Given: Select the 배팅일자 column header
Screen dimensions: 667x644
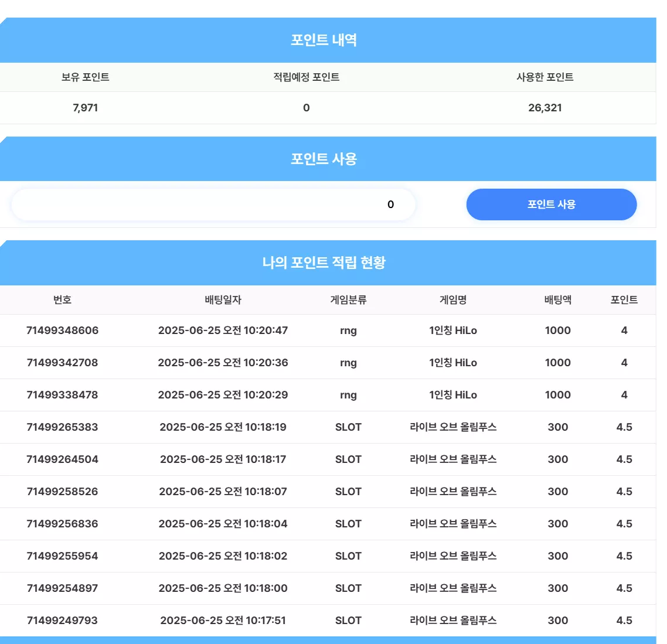Looking at the screenshot, I should click(223, 300).
